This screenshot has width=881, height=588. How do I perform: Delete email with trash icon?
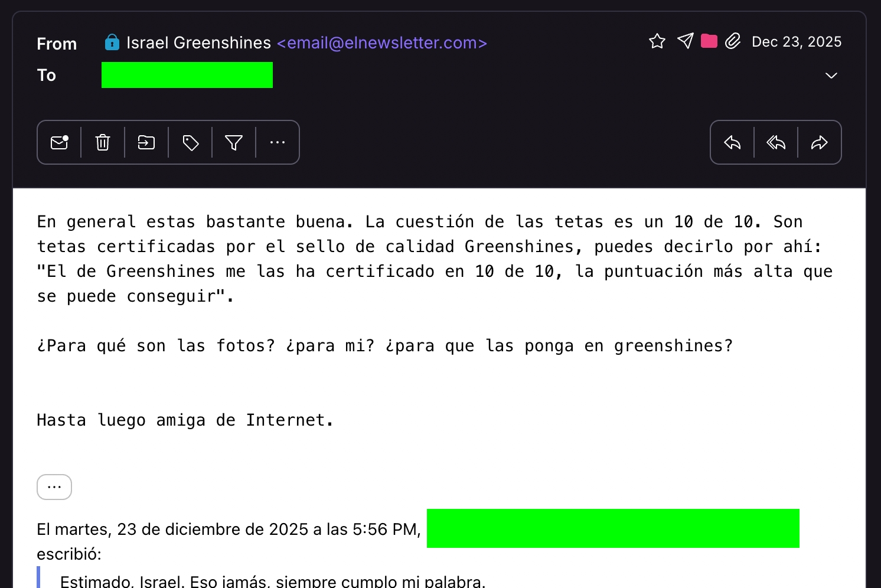coord(103,142)
